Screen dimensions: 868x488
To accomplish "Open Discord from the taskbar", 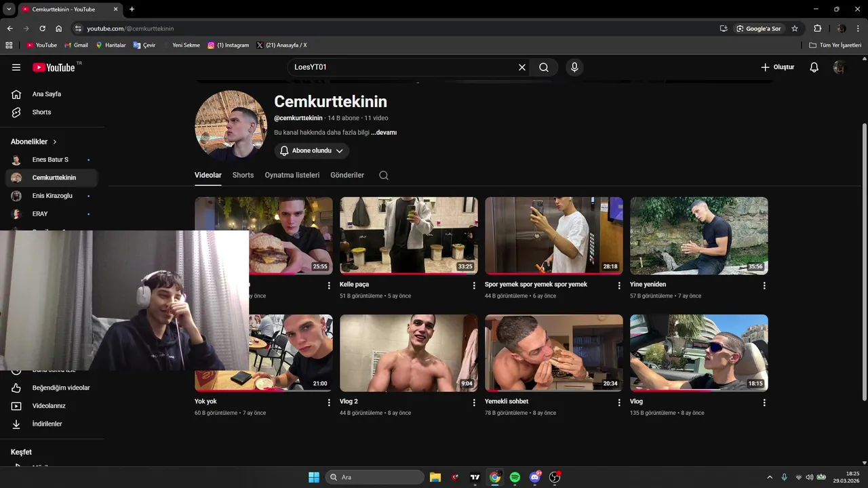I will 535,477.
